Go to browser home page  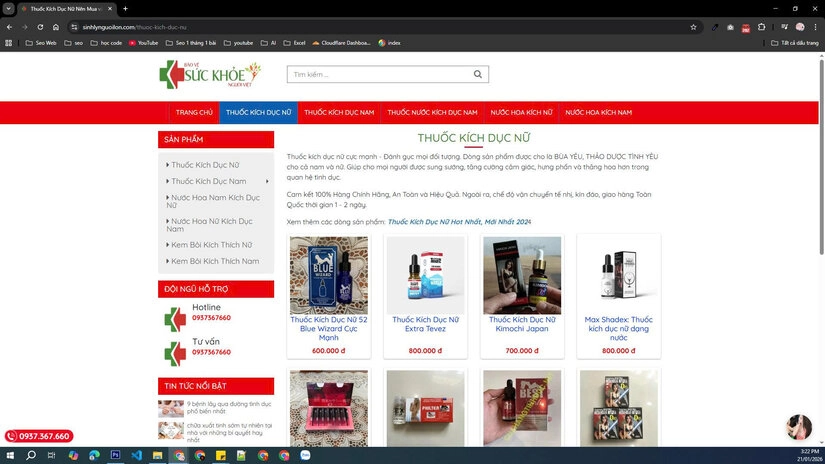(x=56, y=27)
